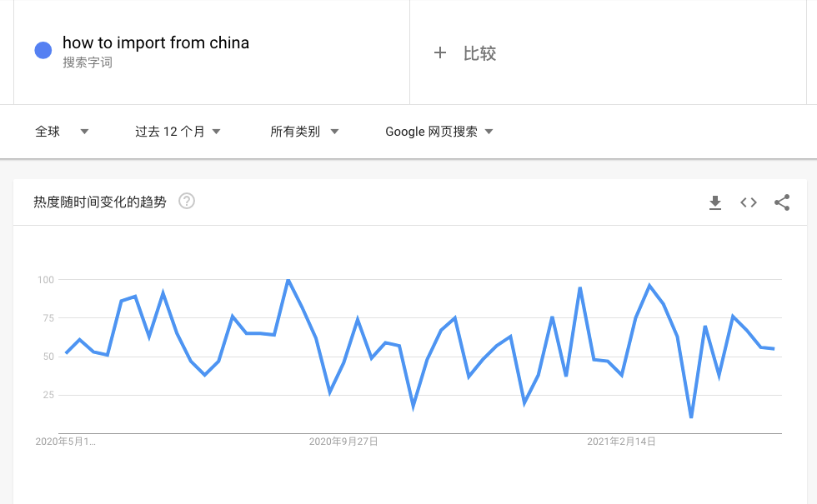Click the 100 value on the y-axis
The height and width of the screenshot is (504, 817).
(x=48, y=281)
